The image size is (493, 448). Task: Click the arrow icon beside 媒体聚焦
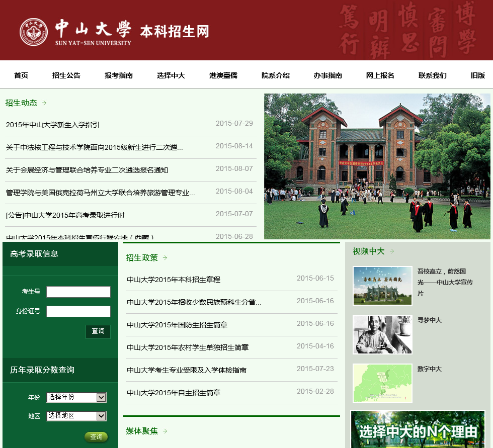point(165,431)
